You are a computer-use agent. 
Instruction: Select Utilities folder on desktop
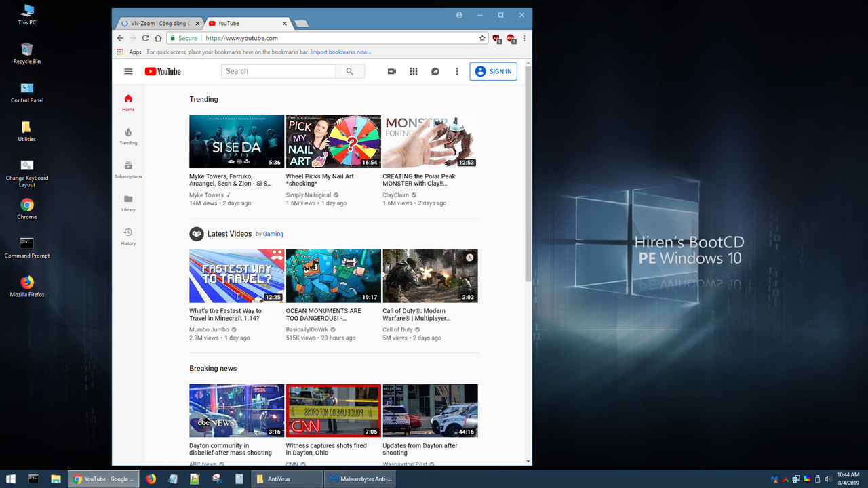(x=27, y=131)
